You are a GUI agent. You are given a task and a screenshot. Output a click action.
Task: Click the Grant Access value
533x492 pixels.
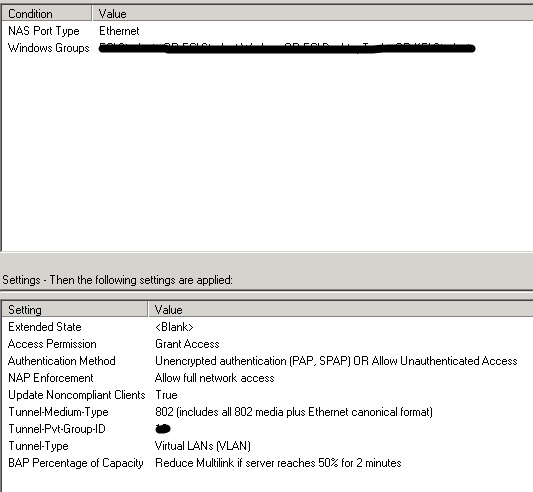pos(187,344)
